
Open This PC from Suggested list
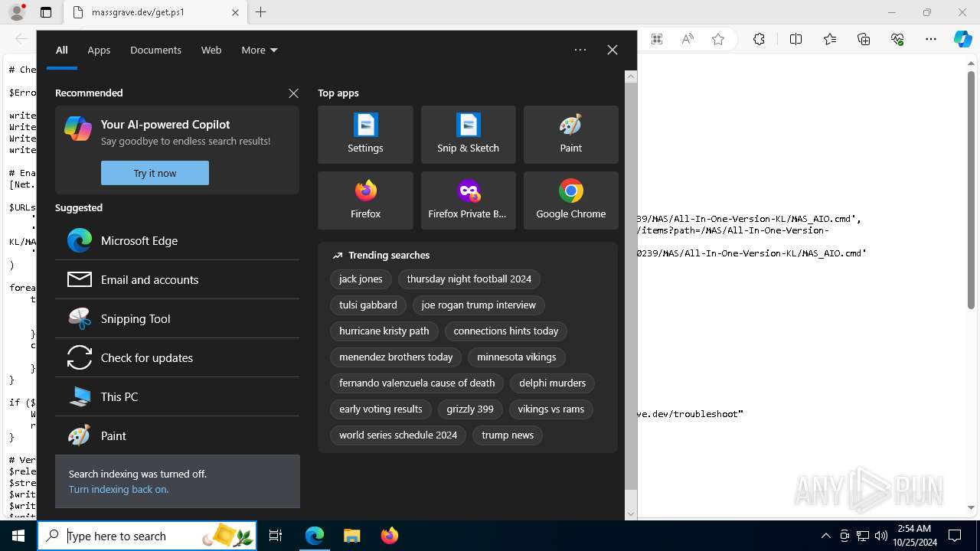coord(177,396)
